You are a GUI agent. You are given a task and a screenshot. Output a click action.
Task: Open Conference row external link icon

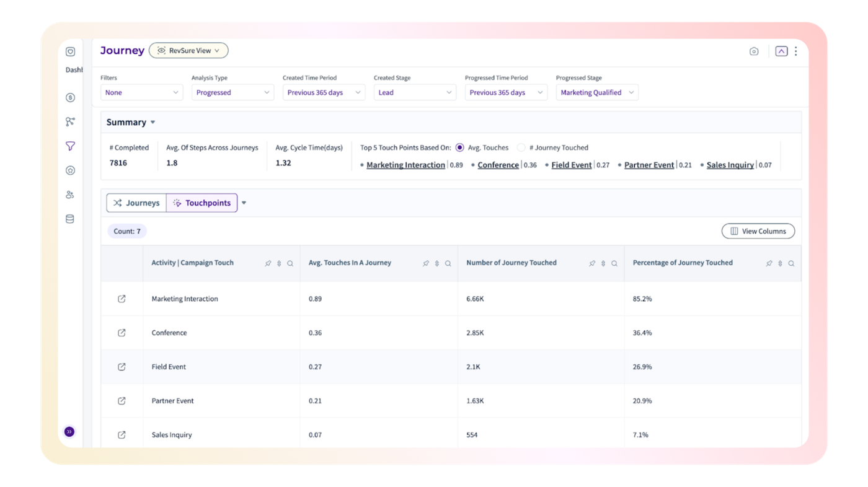pyautogui.click(x=122, y=333)
